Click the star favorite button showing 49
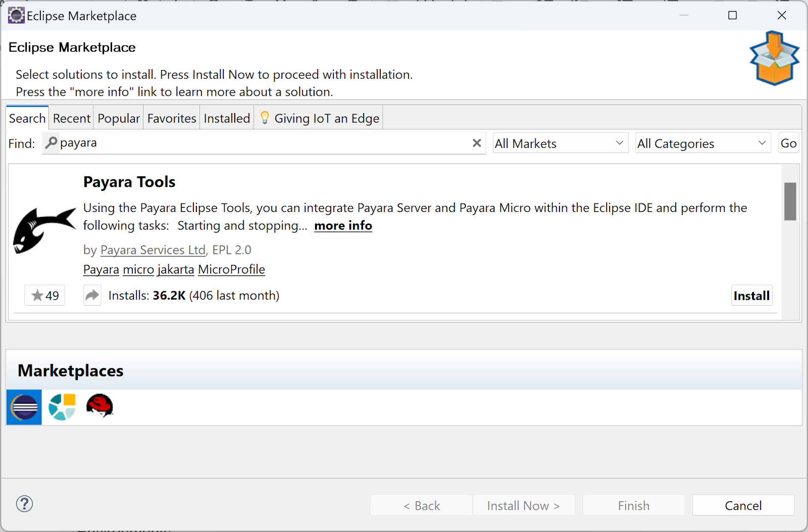Screen dimensions: 808x532 (x=45, y=295)
